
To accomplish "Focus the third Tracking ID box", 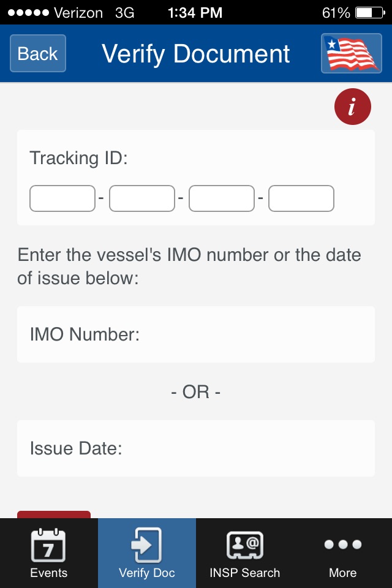I will point(222,198).
